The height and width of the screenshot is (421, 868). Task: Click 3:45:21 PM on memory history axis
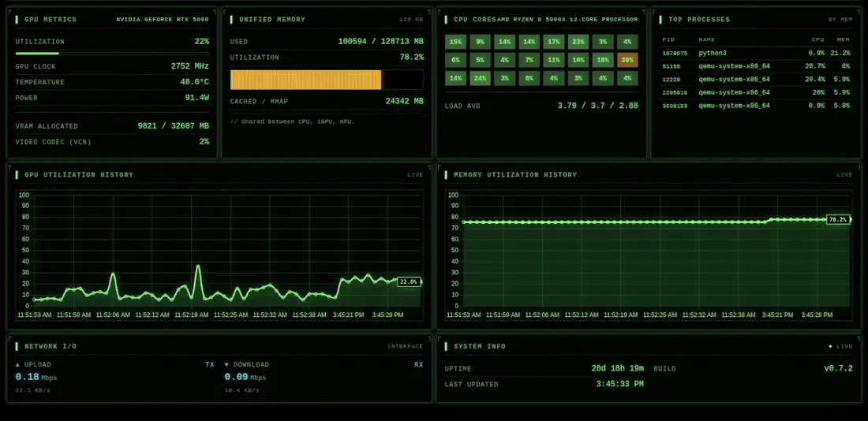point(777,315)
